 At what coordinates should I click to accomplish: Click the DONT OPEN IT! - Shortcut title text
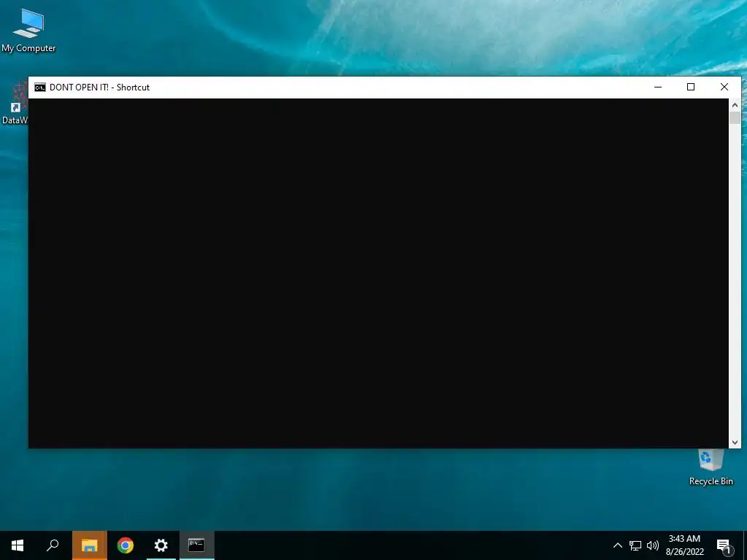click(99, 87)
